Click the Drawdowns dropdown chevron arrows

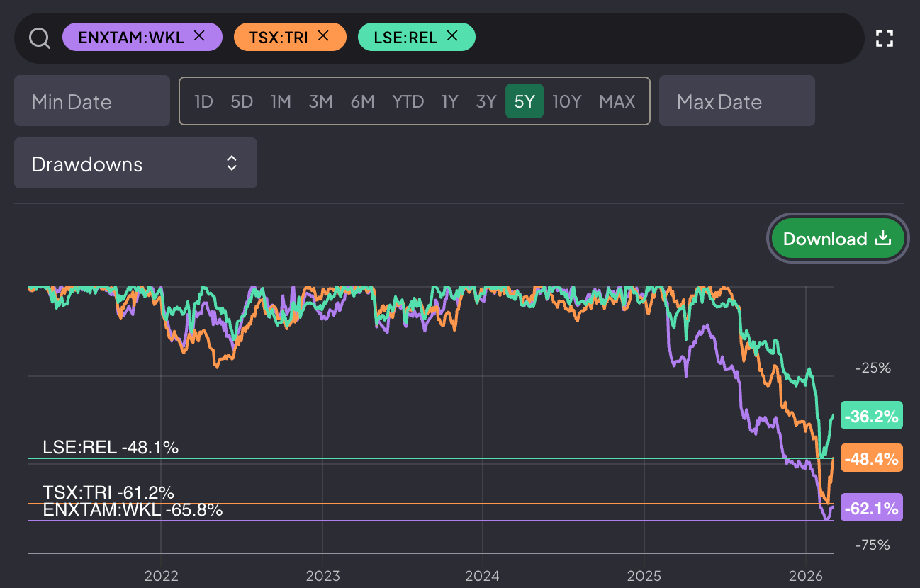tap(232, 164)
